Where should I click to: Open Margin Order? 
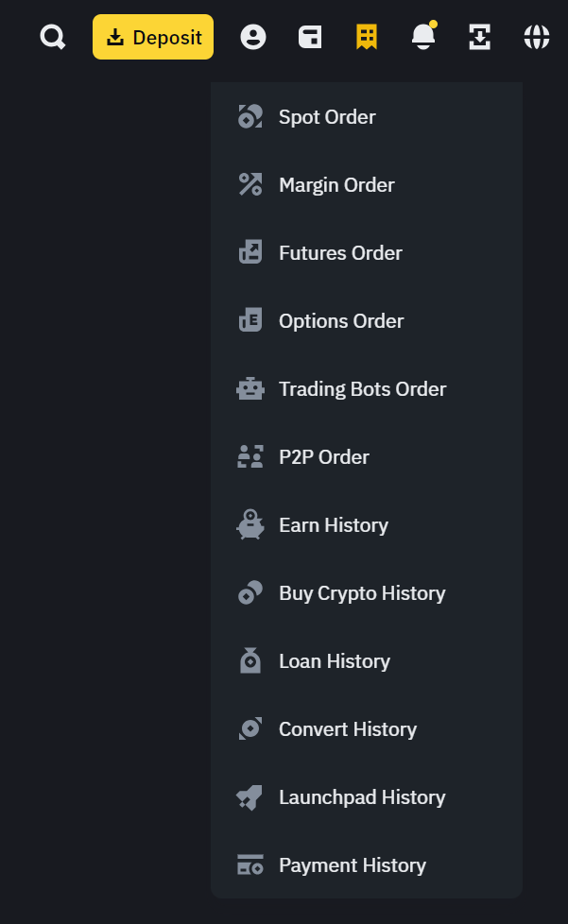pyautogui.click(x=367, y=185)
